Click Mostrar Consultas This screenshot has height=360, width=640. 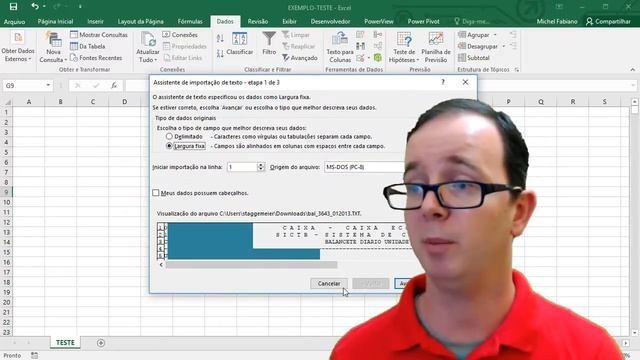[99, 35]
